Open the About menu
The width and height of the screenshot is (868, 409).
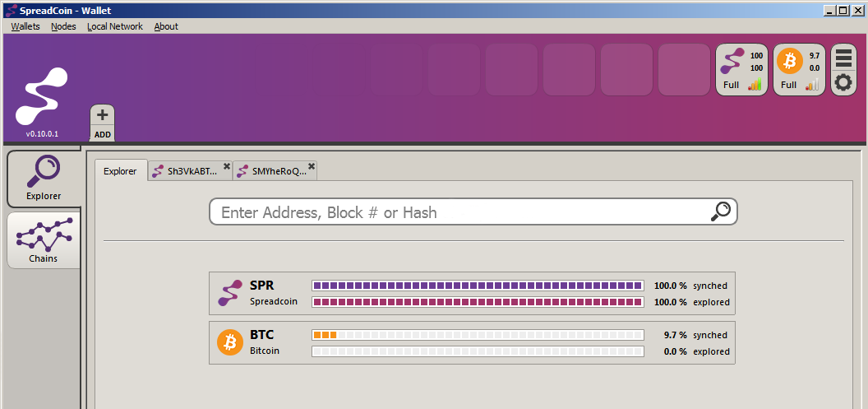point(166,26)
